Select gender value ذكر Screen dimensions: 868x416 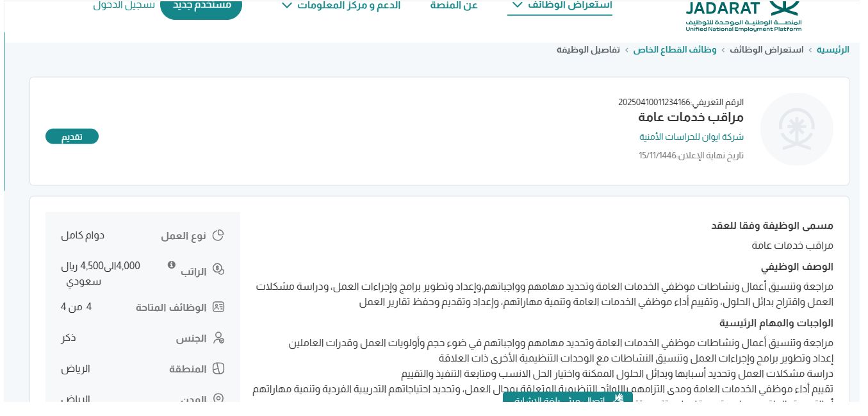(x=68, y=337)
